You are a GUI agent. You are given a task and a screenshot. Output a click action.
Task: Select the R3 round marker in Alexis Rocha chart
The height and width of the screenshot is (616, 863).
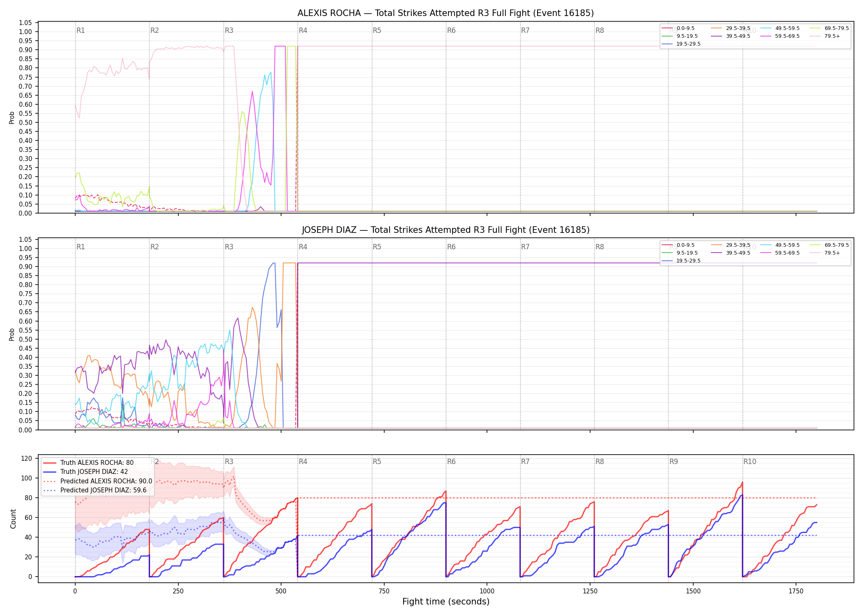pos(229,30)
